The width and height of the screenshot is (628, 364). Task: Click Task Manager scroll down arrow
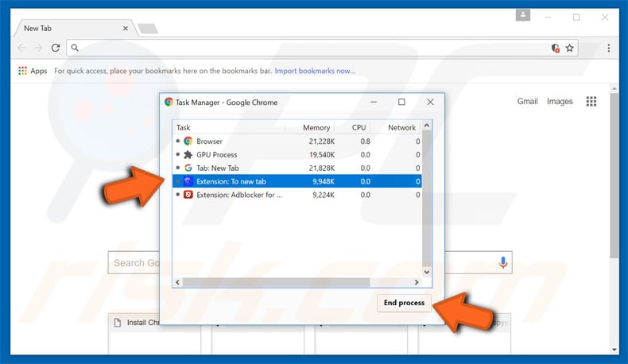click(x=427, y=272)
